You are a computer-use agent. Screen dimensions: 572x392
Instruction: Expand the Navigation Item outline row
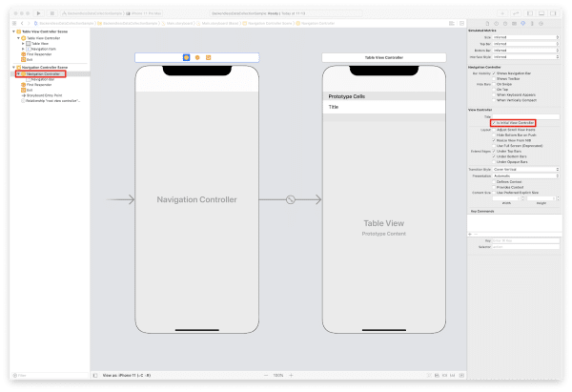(x=23, y=49)
